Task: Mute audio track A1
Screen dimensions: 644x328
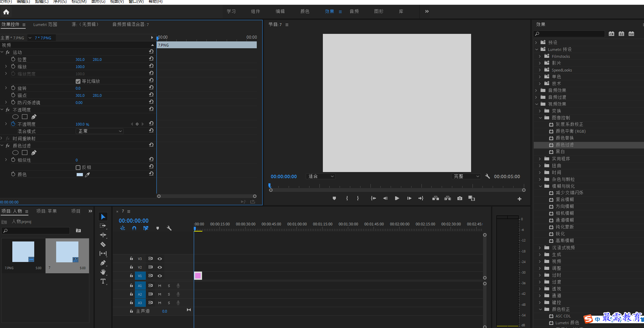Action: pyautogui.click(x=160, y=286)
